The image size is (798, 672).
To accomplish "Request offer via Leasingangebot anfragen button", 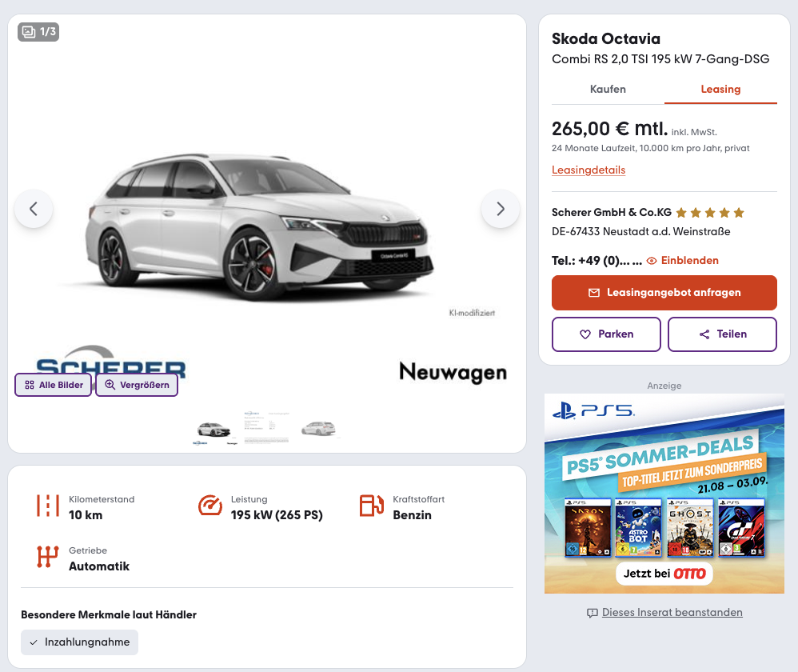I will pos(664,293).
